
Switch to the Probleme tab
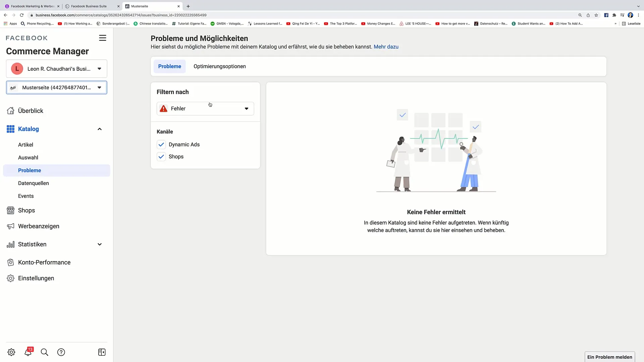(170, 66)
